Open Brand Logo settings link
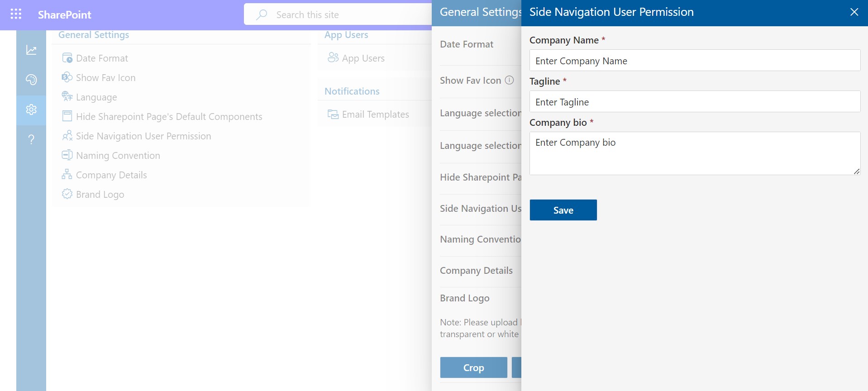868x391 pixels. point(100,195)
